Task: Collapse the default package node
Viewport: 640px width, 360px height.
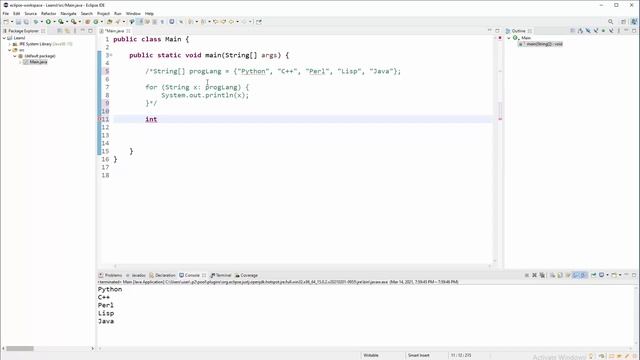Action: pyautogui.click(x=15, y=56)
